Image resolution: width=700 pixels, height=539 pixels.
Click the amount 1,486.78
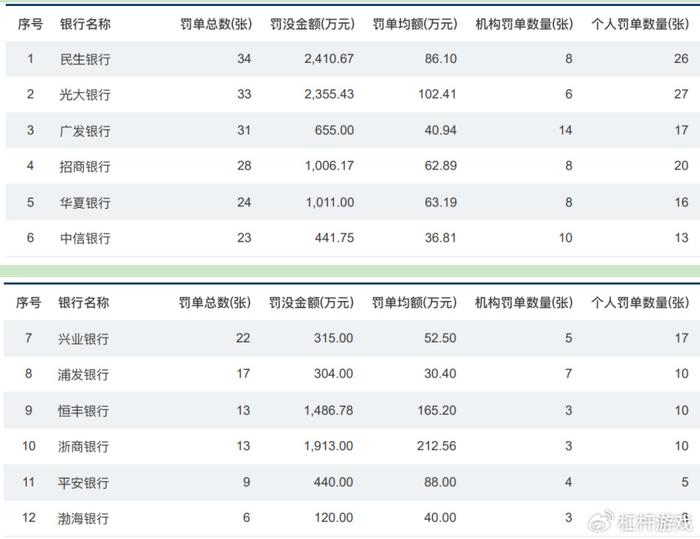329,410
